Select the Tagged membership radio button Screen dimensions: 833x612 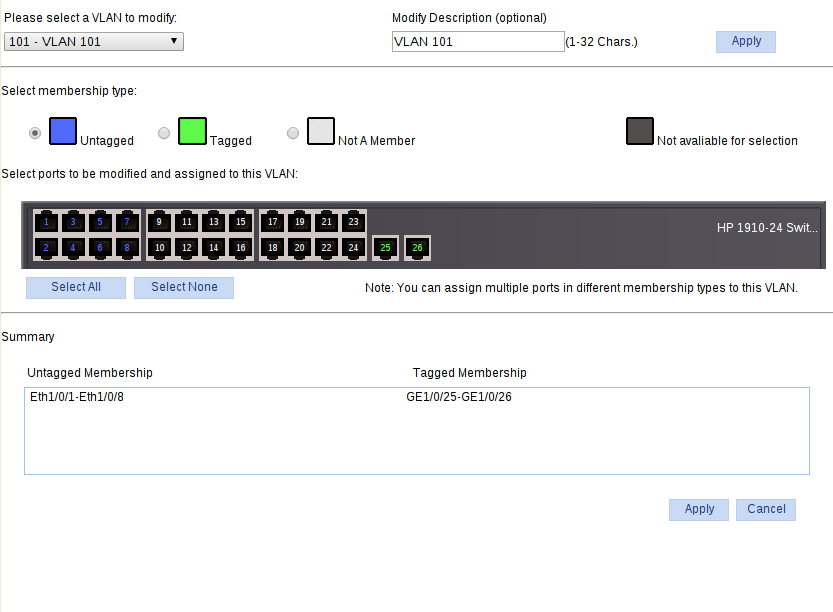[164, 133]
